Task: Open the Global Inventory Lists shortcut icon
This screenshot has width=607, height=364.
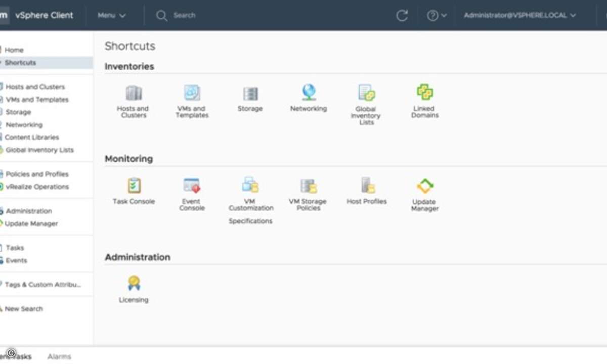Action: point(366,94)
